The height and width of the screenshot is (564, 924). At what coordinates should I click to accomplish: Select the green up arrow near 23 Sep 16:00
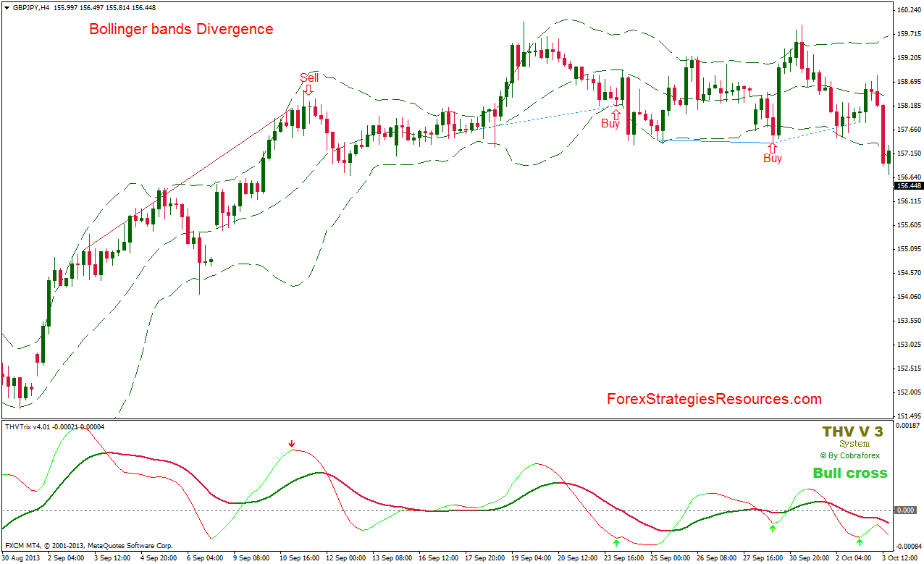pyautogui.click(x=616, y=542)
